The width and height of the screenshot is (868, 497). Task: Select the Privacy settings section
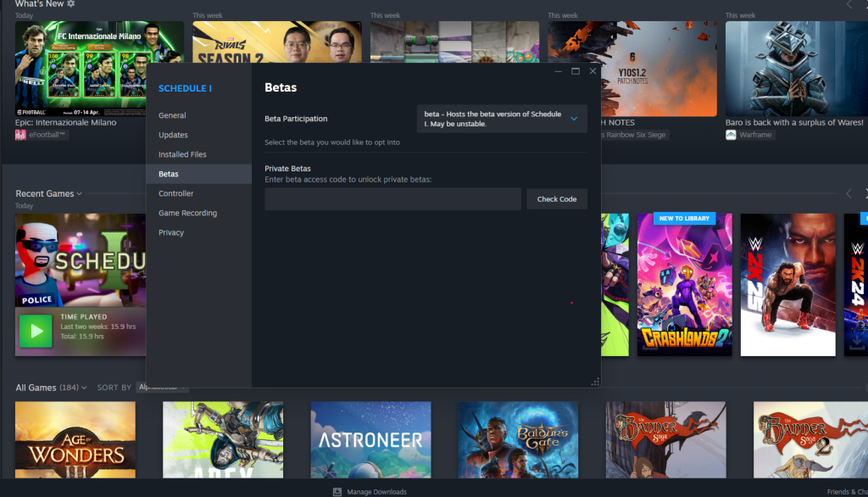[x=171, y=232]
